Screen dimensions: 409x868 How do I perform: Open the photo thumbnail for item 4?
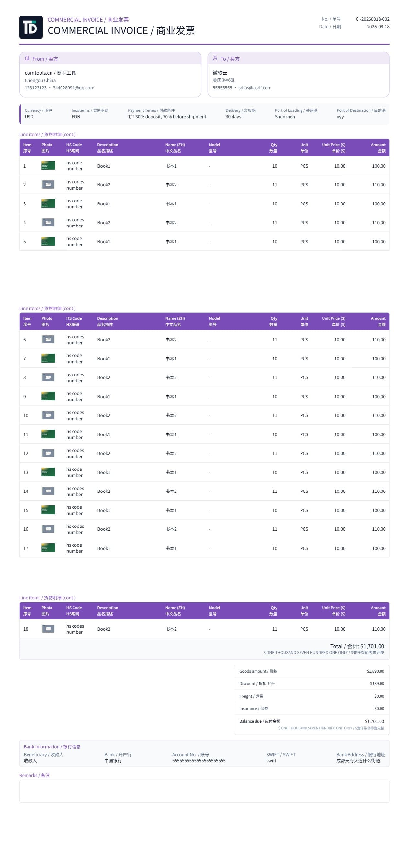[x=48, y=222]
